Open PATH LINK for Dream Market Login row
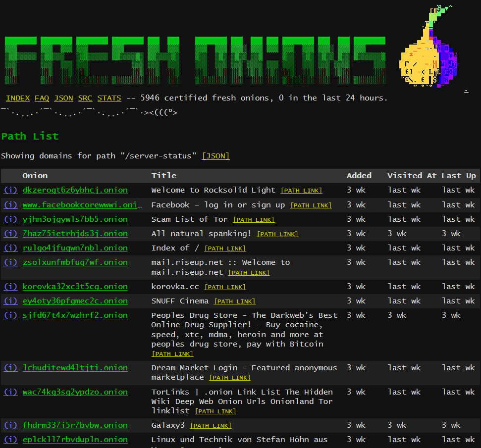 coord(230,378)
